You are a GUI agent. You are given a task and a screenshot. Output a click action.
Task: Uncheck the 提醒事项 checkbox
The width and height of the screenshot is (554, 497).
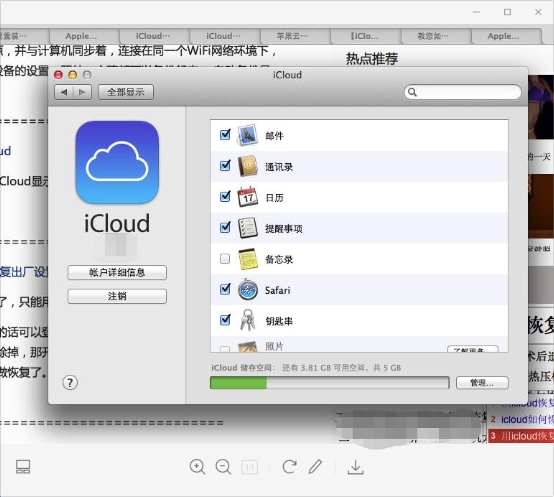coord(225,227)
